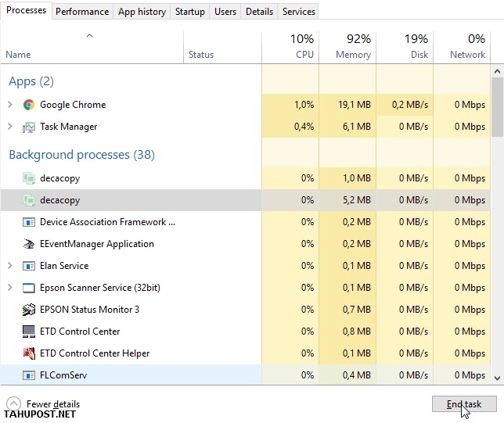Screen dimensions: 504x423
Task: Click the Apps (2) group header
Action: (x=31, y=81)
